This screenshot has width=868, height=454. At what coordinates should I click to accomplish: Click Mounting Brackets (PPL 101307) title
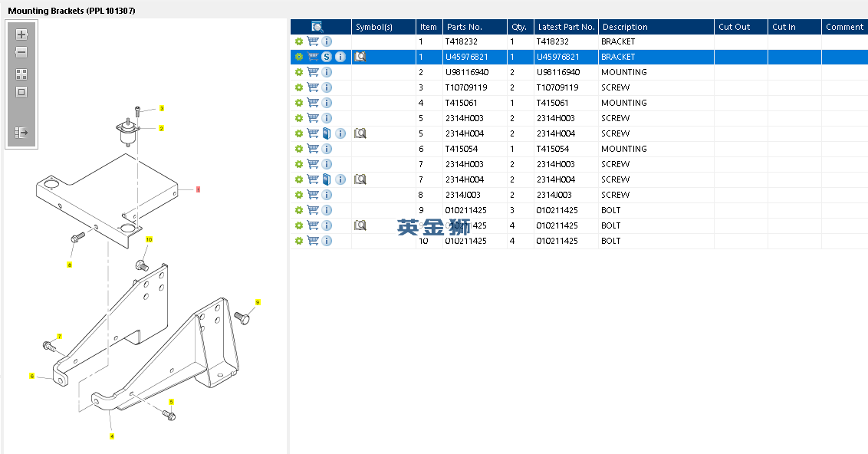point(71,11)
